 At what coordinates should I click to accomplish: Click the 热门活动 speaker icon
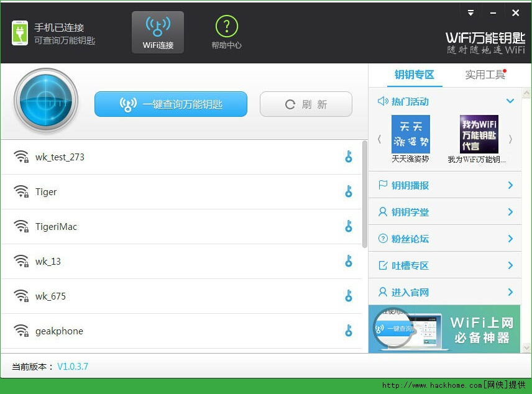click(x=383, y=101)
